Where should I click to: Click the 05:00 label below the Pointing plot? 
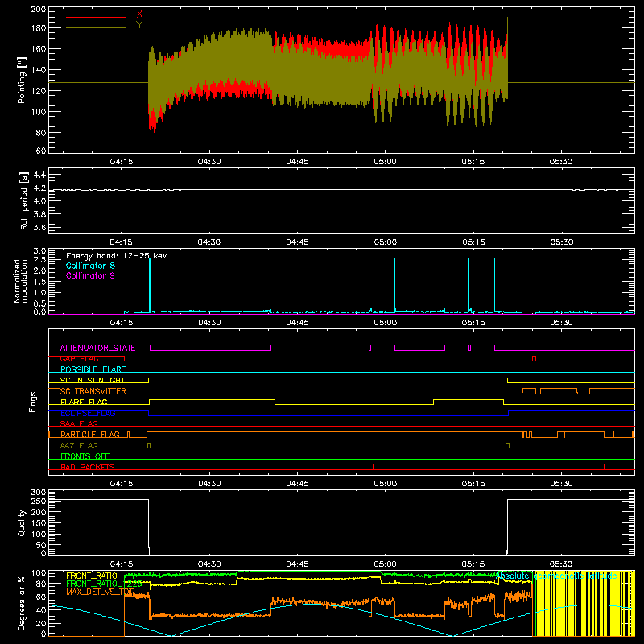386,162
